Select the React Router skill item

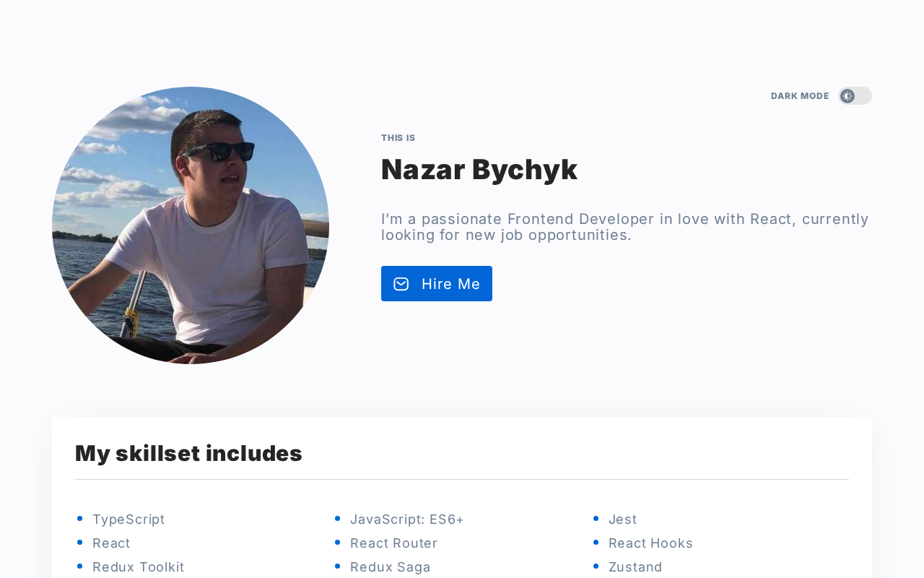[x=393, y=543]
